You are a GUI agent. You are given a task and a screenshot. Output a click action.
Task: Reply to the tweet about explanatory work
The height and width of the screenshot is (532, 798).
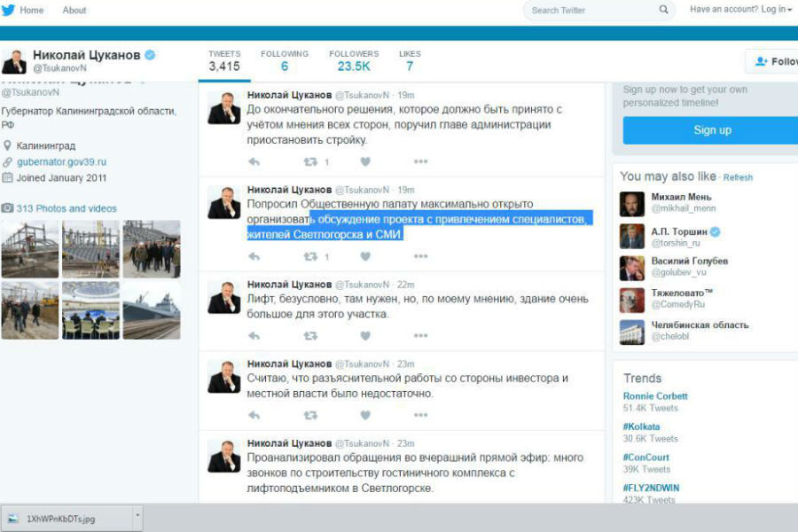(254, 415)
